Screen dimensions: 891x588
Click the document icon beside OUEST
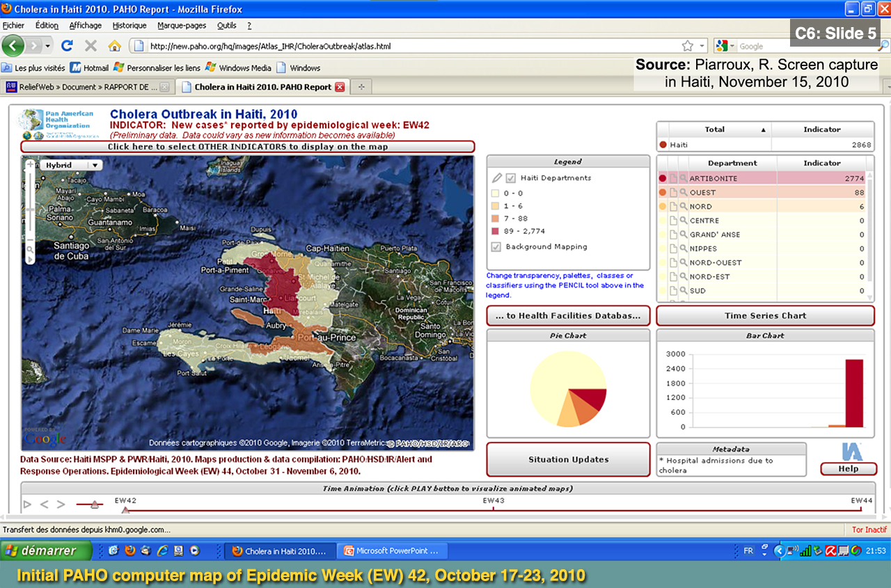673,193
